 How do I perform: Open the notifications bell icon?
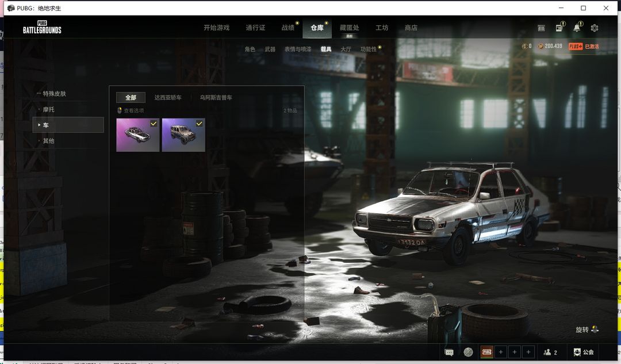tap(577, 28)
